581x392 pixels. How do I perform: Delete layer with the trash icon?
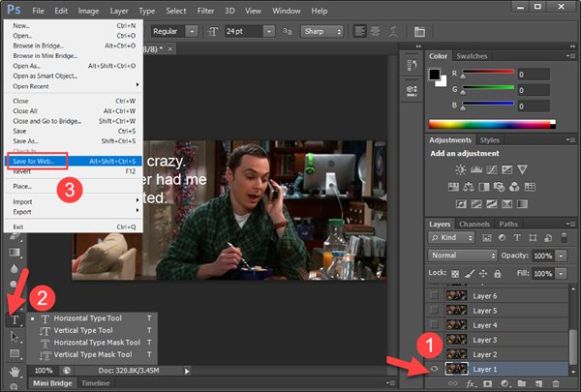click(556, 383)
